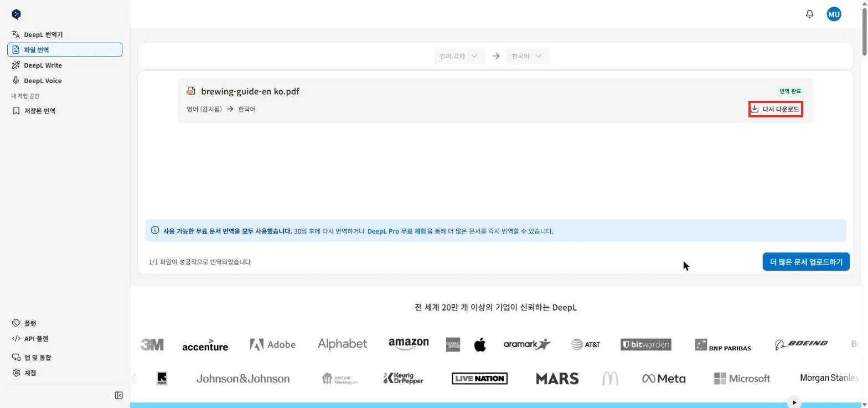Viewport: 868px width, 408px height.
Task: Open the notifications bell
Action: point(809,14)
